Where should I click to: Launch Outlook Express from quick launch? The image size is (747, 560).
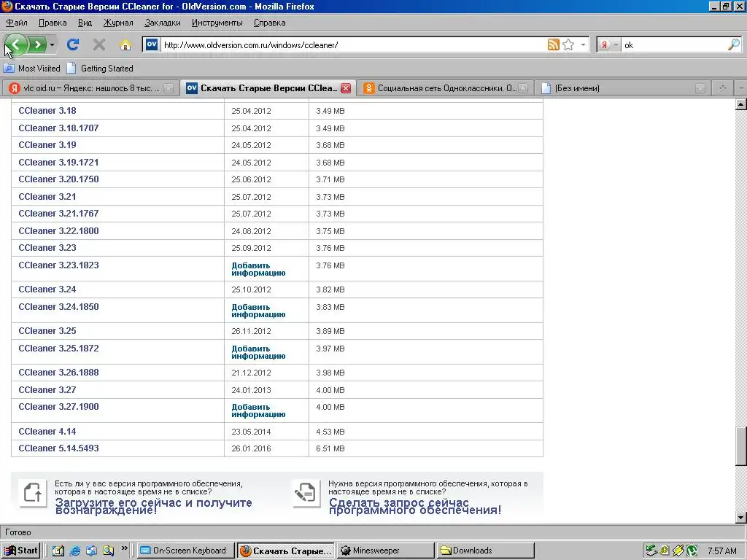point(91,551)
